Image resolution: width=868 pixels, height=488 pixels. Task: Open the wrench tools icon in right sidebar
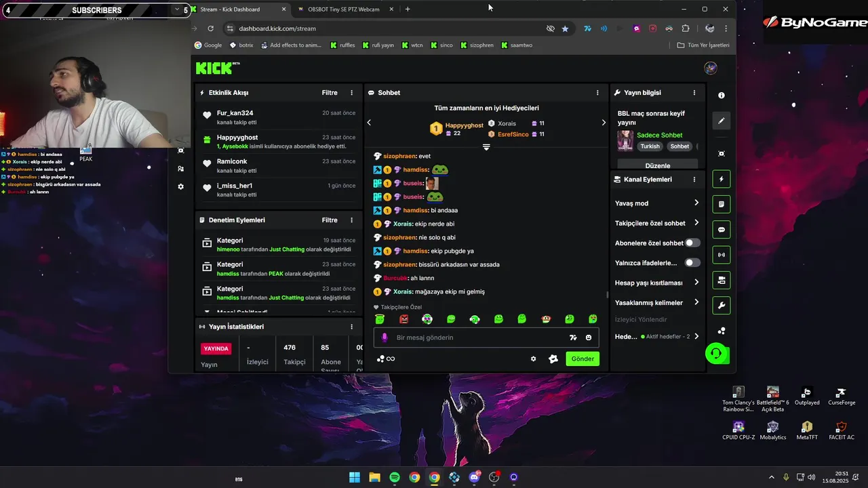[x=722, y=305]
